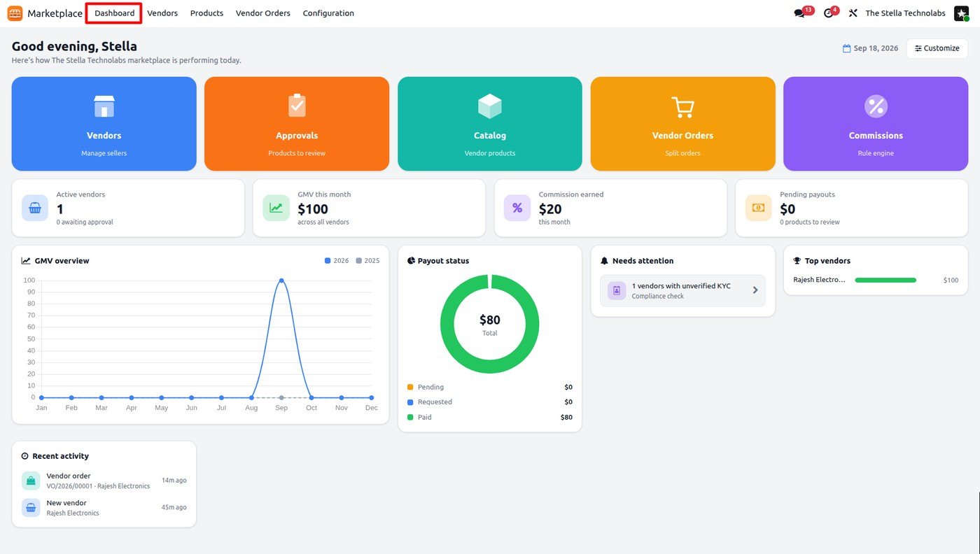Toggle the 2025 series in GMV legend
This screenshot has width=980, height=554.
pos(367,261)
